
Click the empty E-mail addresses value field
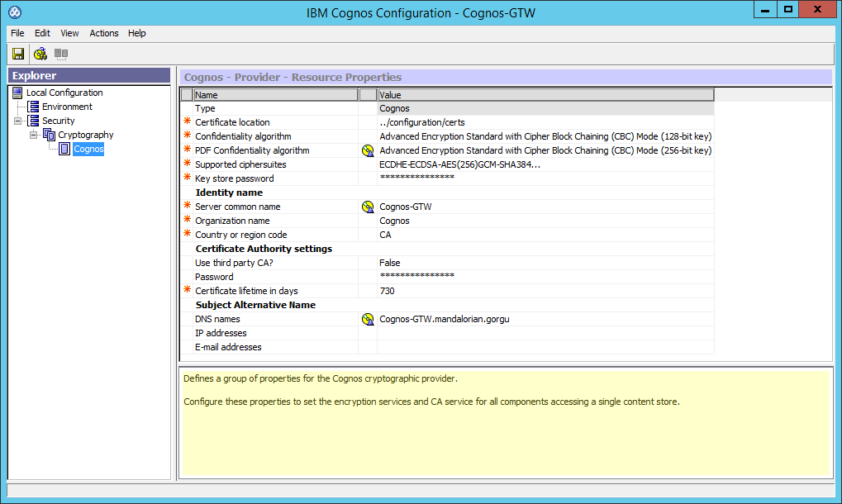[545, 347]
